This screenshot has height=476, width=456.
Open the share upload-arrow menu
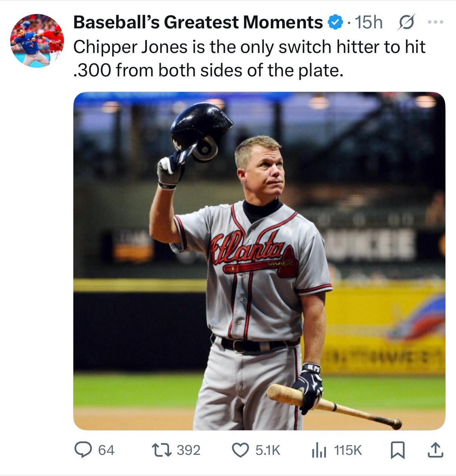tap(435, 450)
